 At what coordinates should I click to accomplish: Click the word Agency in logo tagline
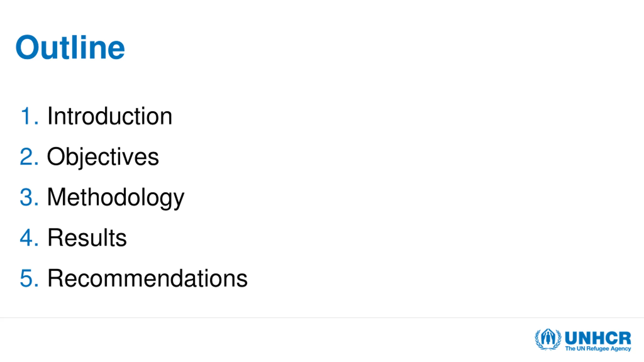pyautogui.click(x=621, y=349)
